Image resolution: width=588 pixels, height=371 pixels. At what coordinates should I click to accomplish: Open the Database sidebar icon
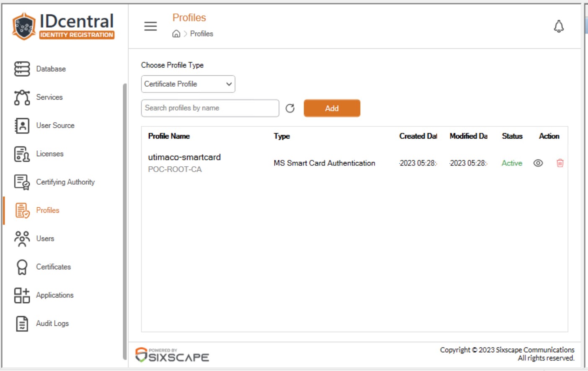(x=22, y=69)
